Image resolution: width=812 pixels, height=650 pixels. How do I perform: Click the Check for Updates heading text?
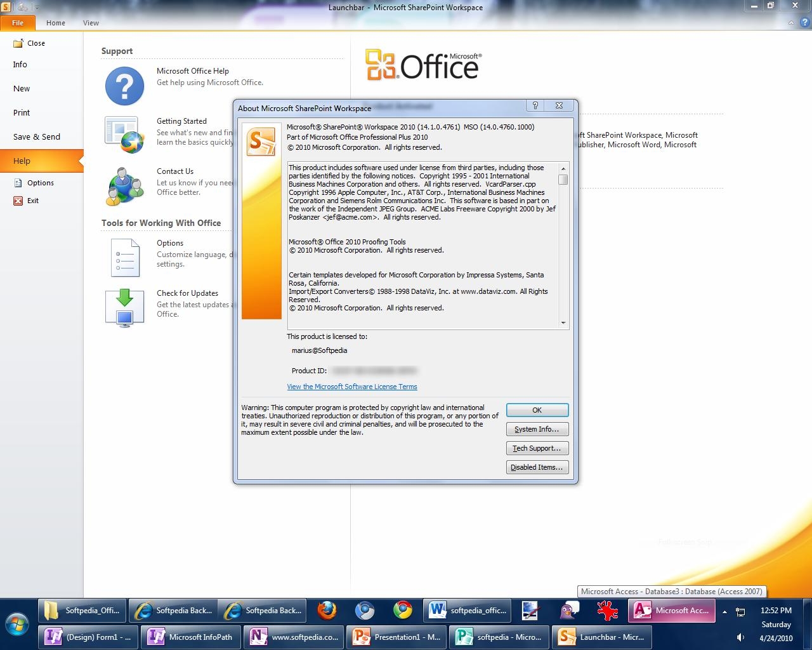coord(187,293)
